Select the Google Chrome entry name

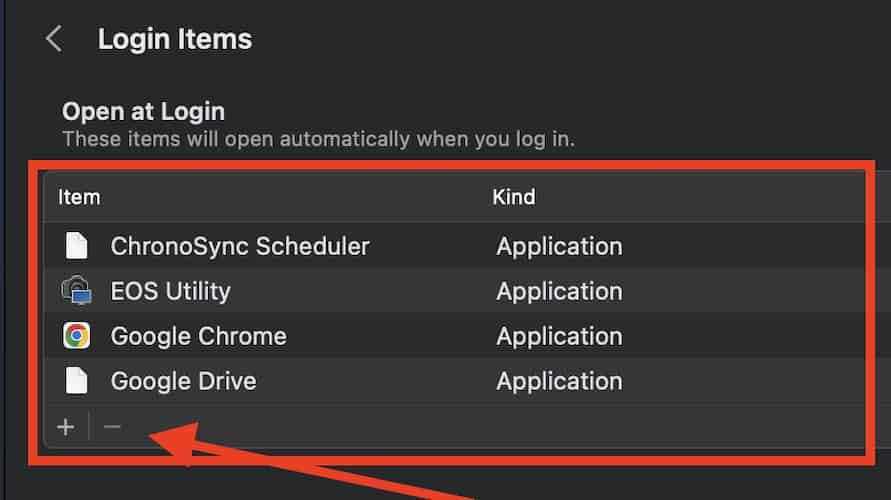click(198, 336)
